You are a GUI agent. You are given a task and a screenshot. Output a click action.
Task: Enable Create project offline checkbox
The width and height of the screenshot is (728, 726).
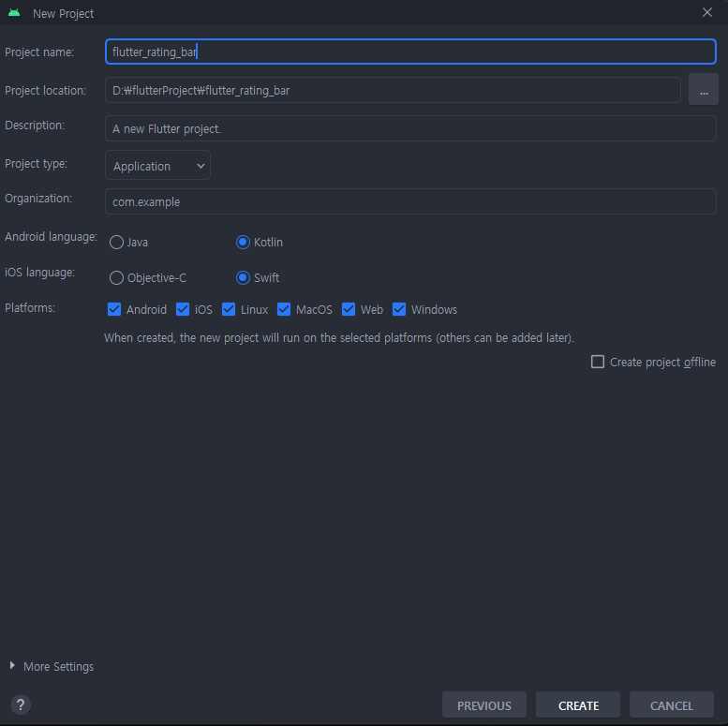[x=598, y=362]
